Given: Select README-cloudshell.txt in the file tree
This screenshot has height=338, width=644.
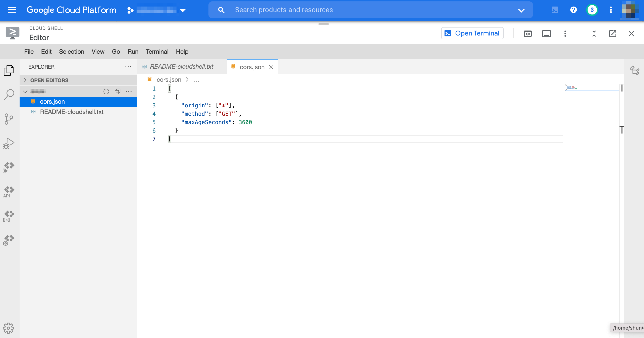Looking at the screenshot, I should click(78, 112).
